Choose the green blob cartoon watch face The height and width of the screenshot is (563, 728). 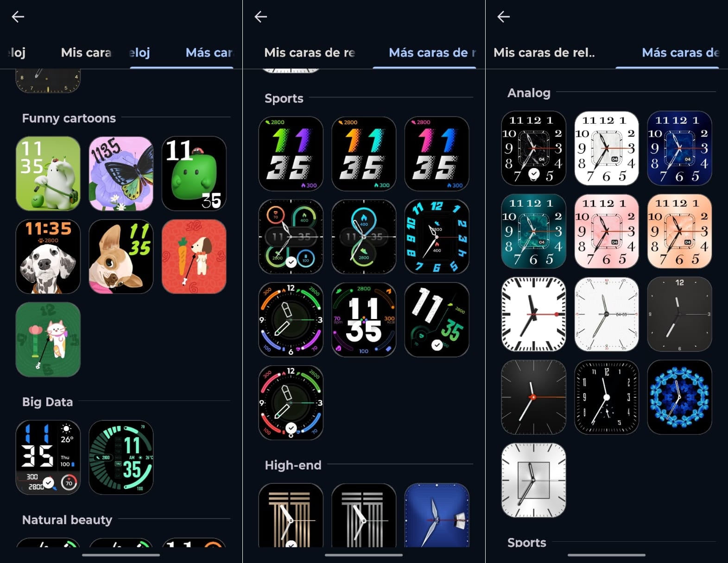194,173
